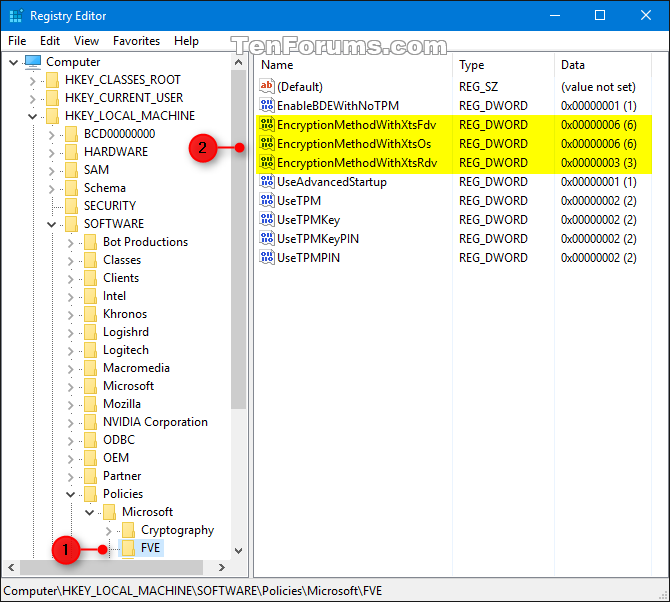
Task: Click the DWORD icon beside UseTPMPIN
Action: point(267,257)
